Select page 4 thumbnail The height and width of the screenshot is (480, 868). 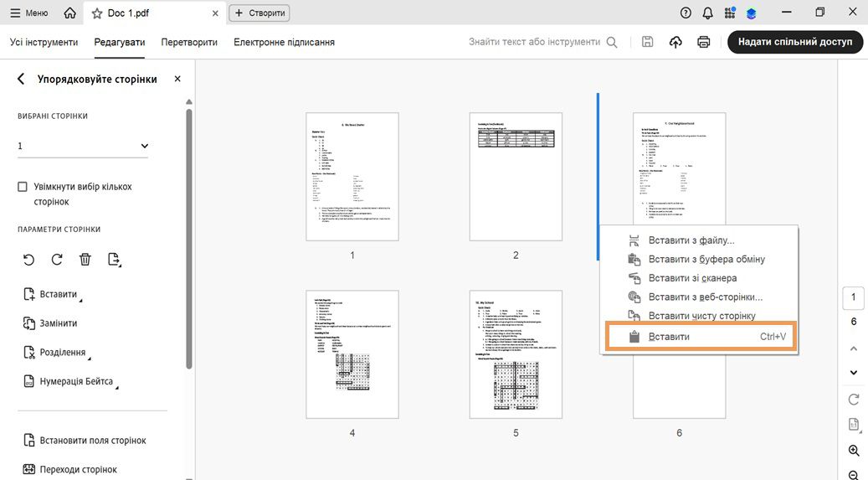352,354
